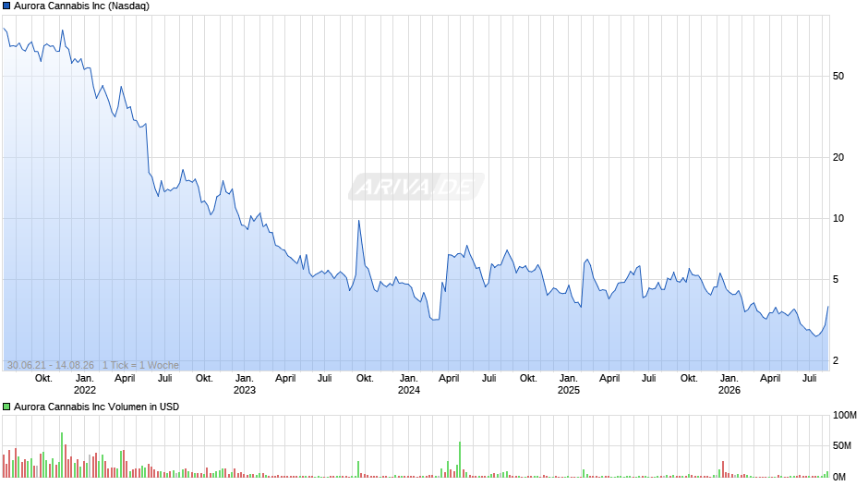Click the price axis value 5

point(836,279)
